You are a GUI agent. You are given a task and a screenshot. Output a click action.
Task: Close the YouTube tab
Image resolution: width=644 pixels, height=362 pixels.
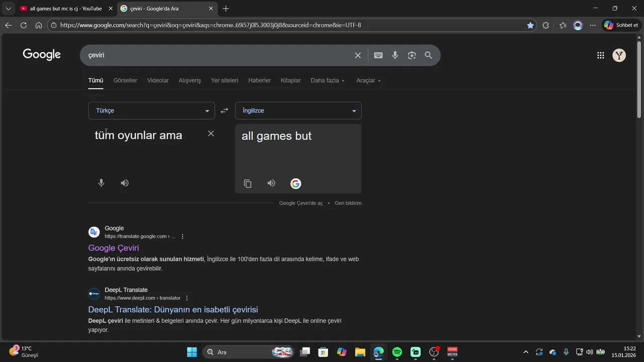pyautogui.click(x=111, y=9)
